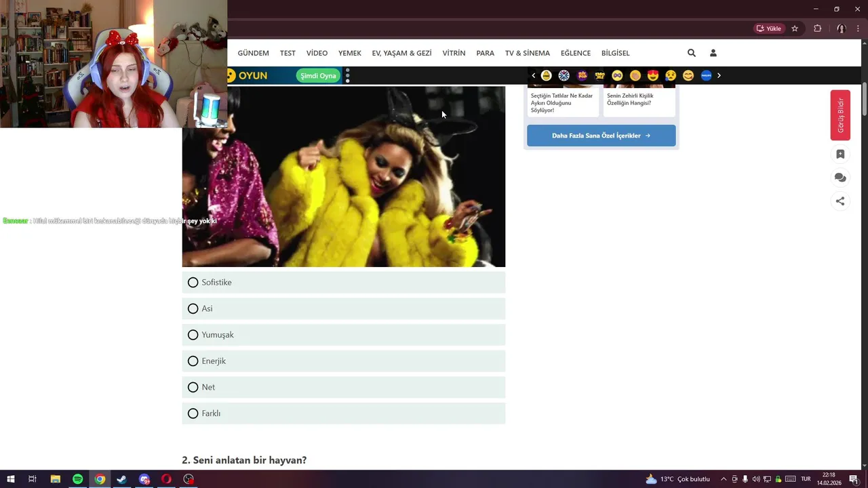
Task: Select the Asi answer option
Action: (x=343, y=308)
